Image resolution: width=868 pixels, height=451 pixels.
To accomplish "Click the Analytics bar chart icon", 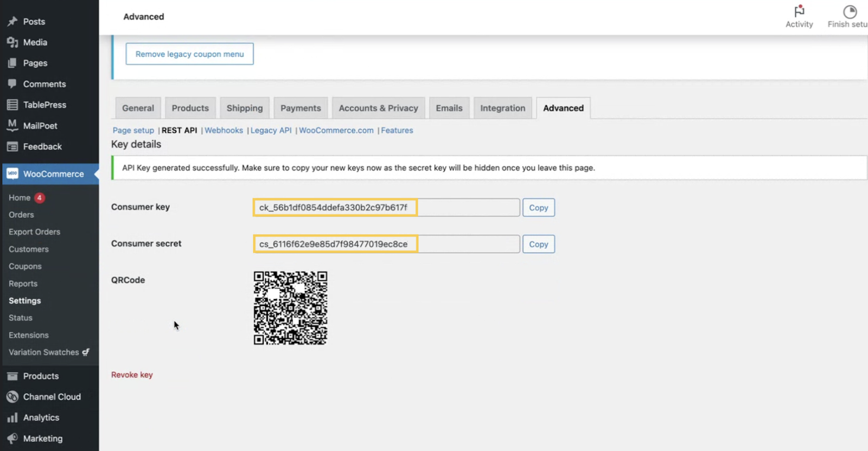I will click(12, 417).
